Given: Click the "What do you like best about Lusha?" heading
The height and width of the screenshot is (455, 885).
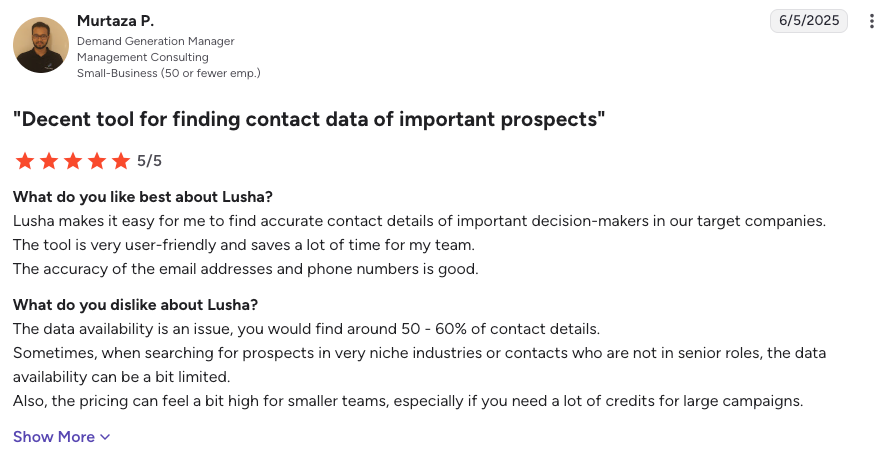Looking at the screenshot, I should 143,196.
